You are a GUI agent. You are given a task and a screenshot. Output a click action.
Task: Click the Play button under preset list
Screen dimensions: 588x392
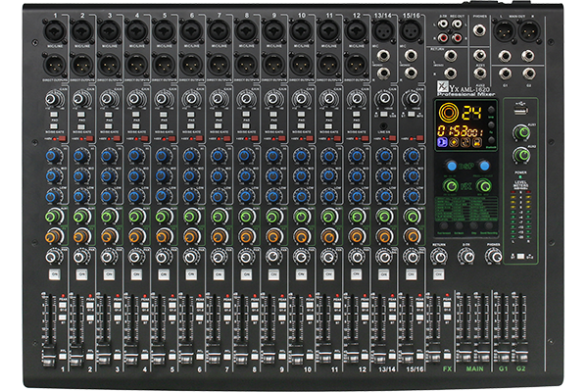[474, 226]
